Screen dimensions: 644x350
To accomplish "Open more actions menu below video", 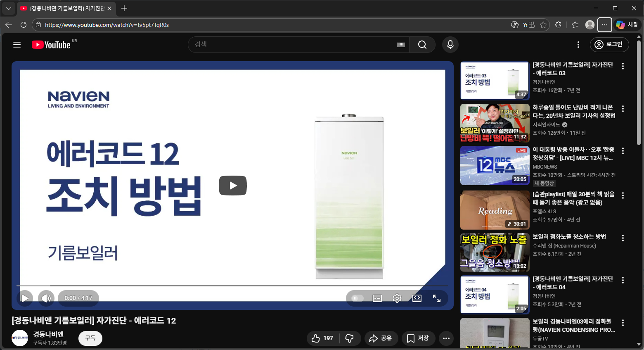I will [446, 338].
